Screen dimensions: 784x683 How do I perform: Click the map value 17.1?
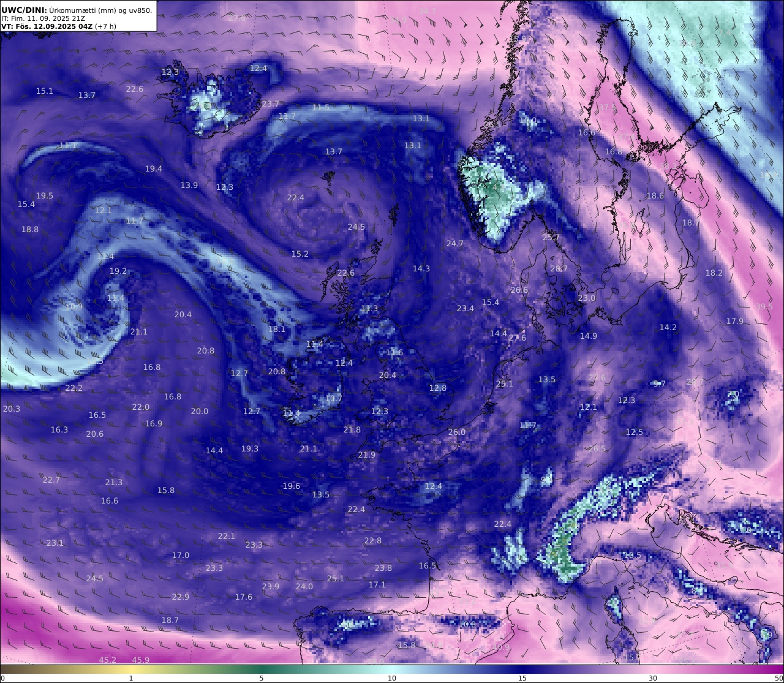click(377, 585)
